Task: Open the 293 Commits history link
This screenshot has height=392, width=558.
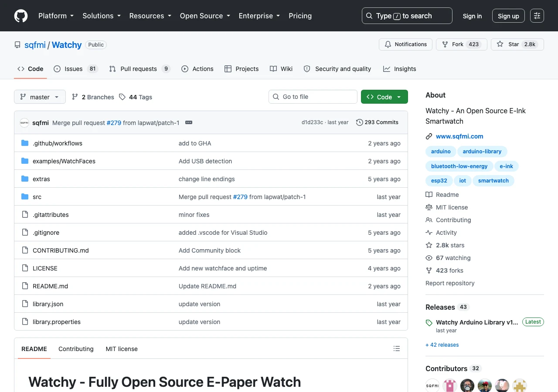Action: tap(377, 122)
